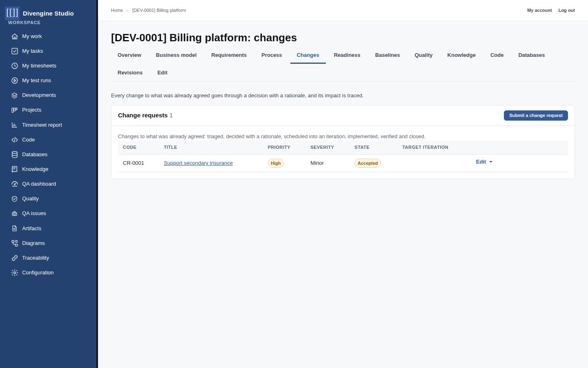Open My work via its home icon
Image resolution: width=588 pixels, height=368 pixels.
15,36
